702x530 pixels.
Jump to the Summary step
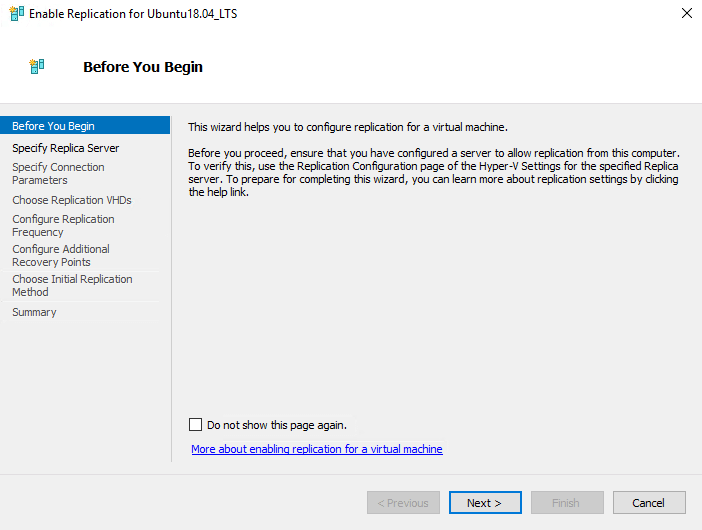[x=34, y=312]
